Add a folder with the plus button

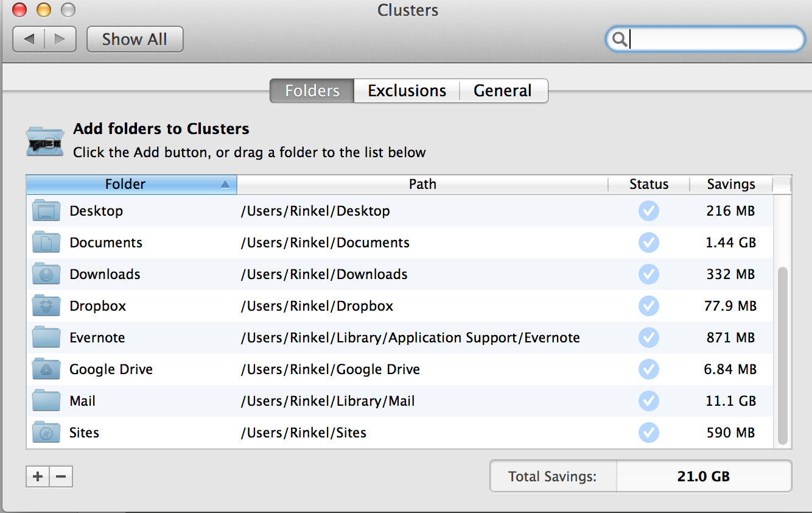point(38,476)
